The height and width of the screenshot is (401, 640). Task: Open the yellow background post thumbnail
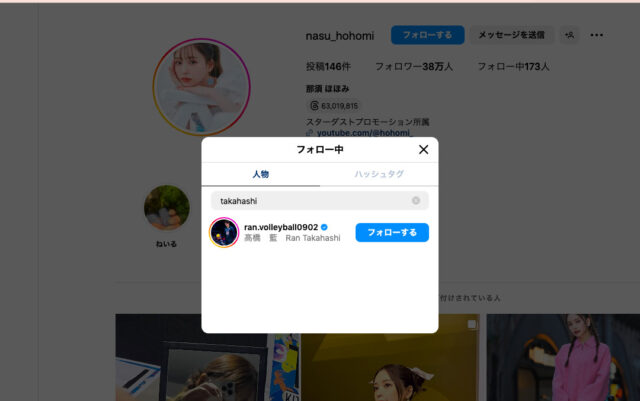(390, 367)
